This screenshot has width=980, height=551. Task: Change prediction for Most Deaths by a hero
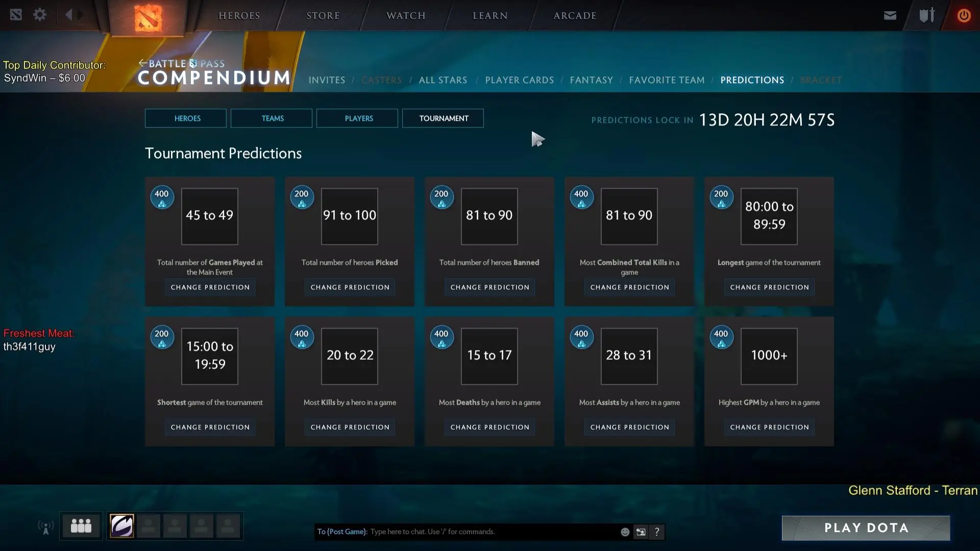point(489,427)
